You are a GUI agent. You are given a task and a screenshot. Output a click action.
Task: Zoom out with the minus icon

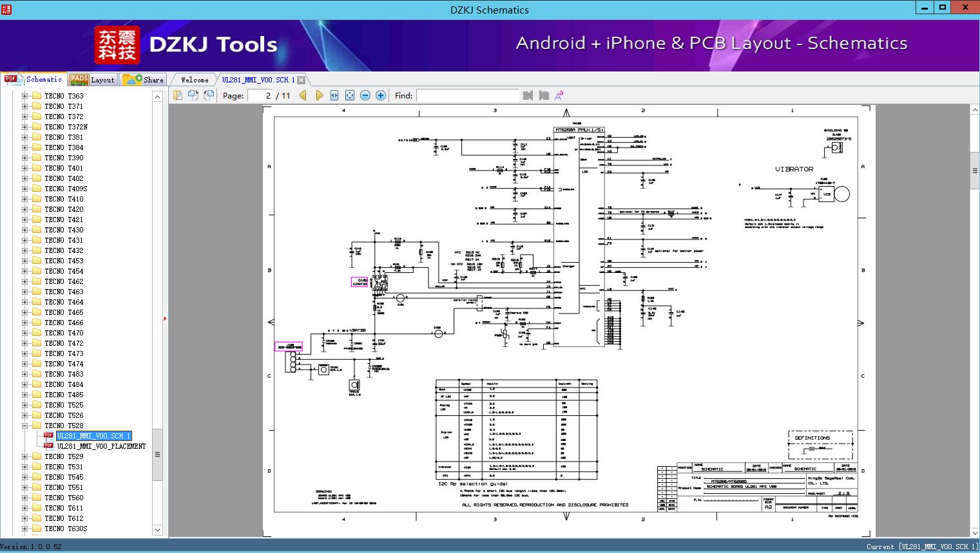365,95
